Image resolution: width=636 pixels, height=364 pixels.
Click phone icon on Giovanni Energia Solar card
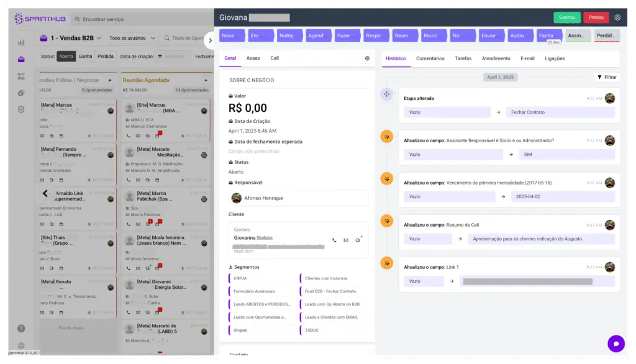click(x=129, y=312)
